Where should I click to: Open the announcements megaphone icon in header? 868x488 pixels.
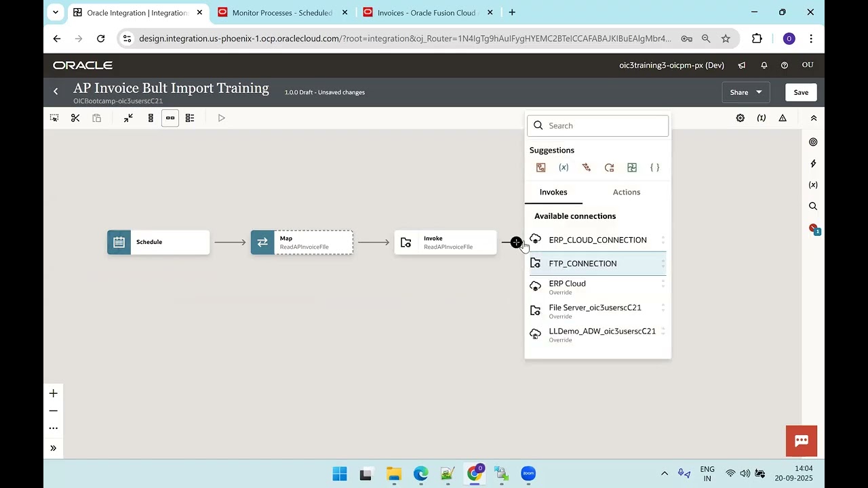click(742, 65)
